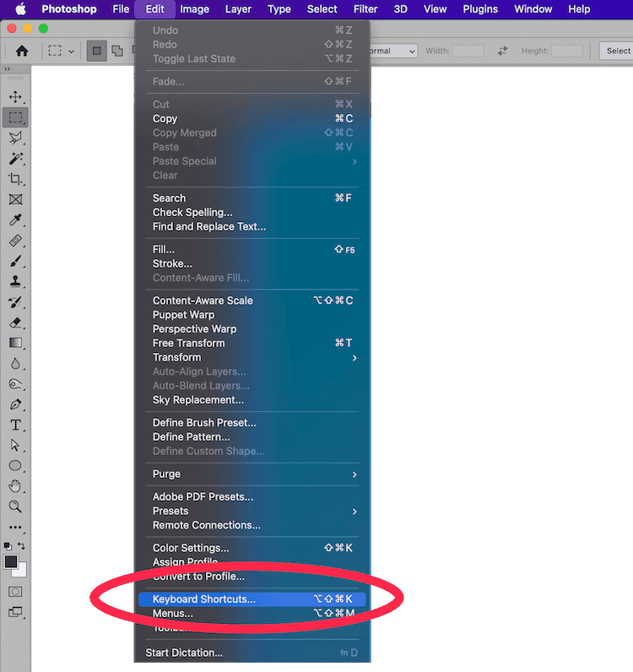Activate the Pen tool
The height and width of the screenshot is (672, 633).
coord(15,404)
